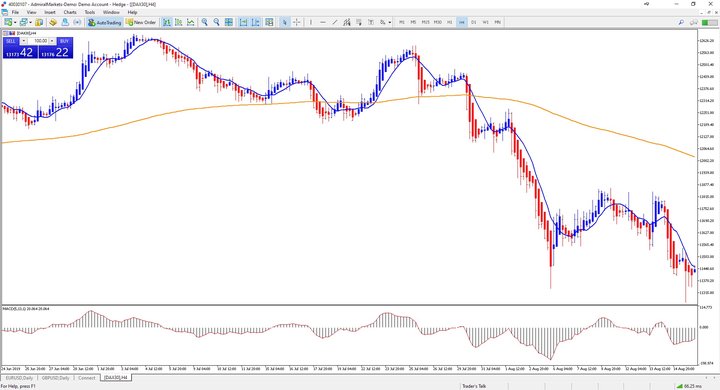The image size is (720, 390).
Task: Toggle the chart auto scroll icon
Action: [243, 22]
